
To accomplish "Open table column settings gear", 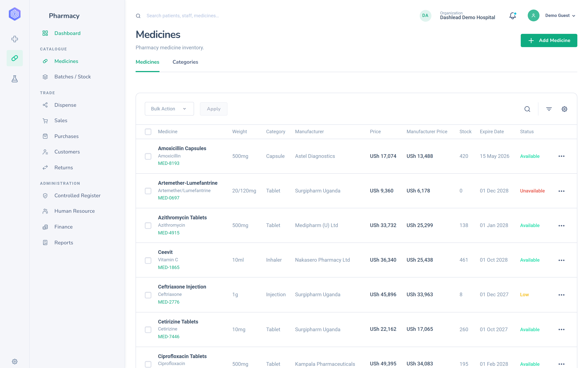I will (x=564, y=109).
